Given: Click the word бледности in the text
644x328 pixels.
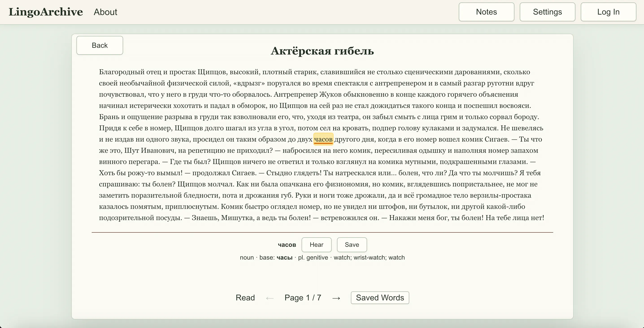Looking at the screenshot, I should (x=202, y=196).
